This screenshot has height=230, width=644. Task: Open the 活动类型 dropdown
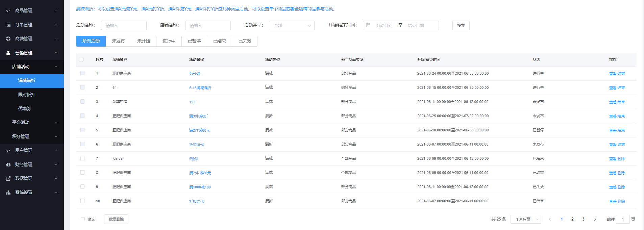point(292,25)
